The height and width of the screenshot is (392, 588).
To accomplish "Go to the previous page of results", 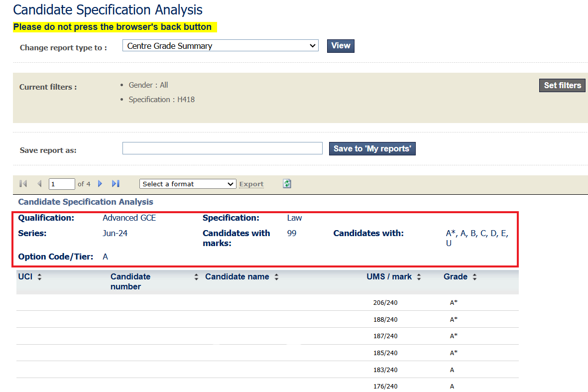I will [x=39, y=184].
